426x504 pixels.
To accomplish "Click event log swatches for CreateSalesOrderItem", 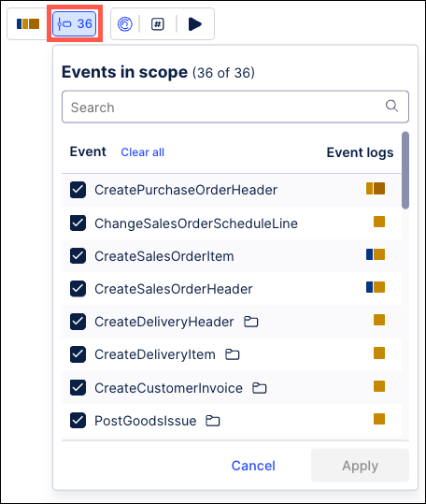I will tap(376, 254).
